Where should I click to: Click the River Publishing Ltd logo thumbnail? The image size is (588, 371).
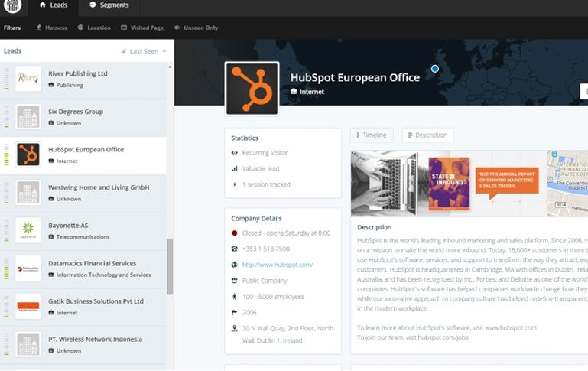point(28,79)
